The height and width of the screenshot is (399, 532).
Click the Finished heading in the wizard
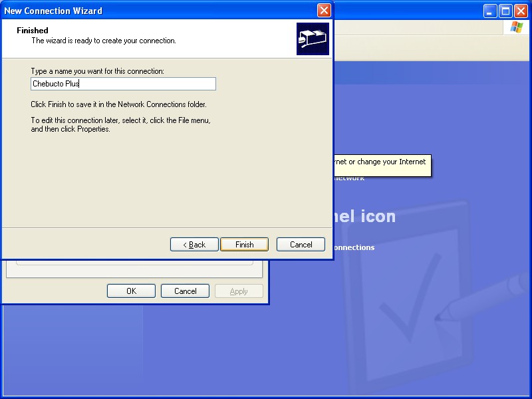click(x=33, y=31)
